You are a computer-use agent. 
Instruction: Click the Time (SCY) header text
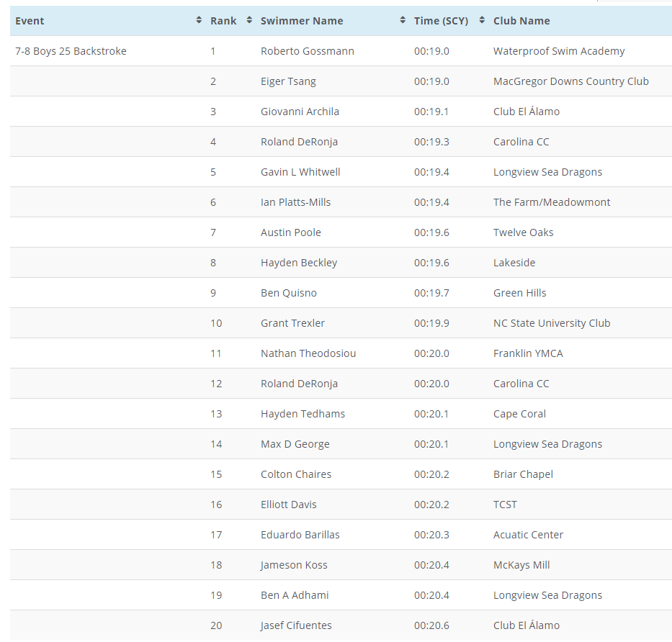[441, 21]
